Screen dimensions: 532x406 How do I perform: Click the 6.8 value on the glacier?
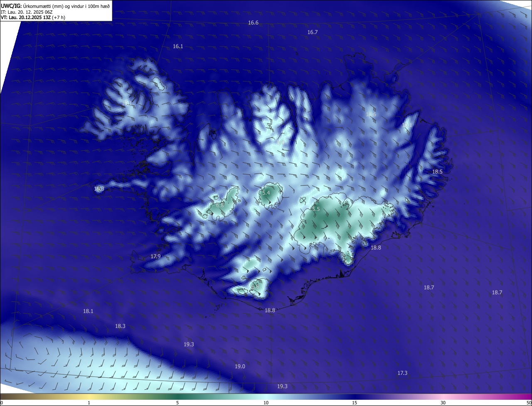click(220, 205)
